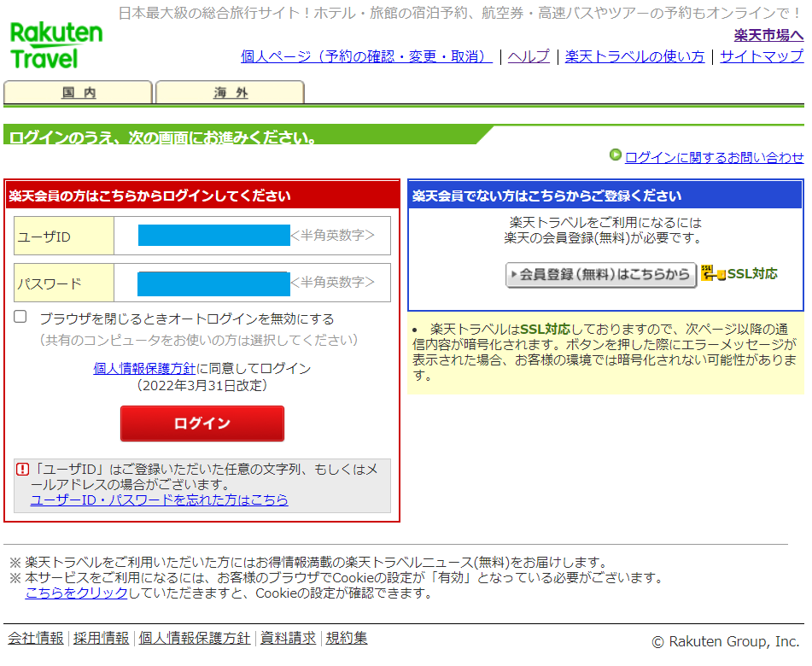812x666 pixels.
Task: Open 個人情報保護方針 link above login button
Action: tap(144, 368)
